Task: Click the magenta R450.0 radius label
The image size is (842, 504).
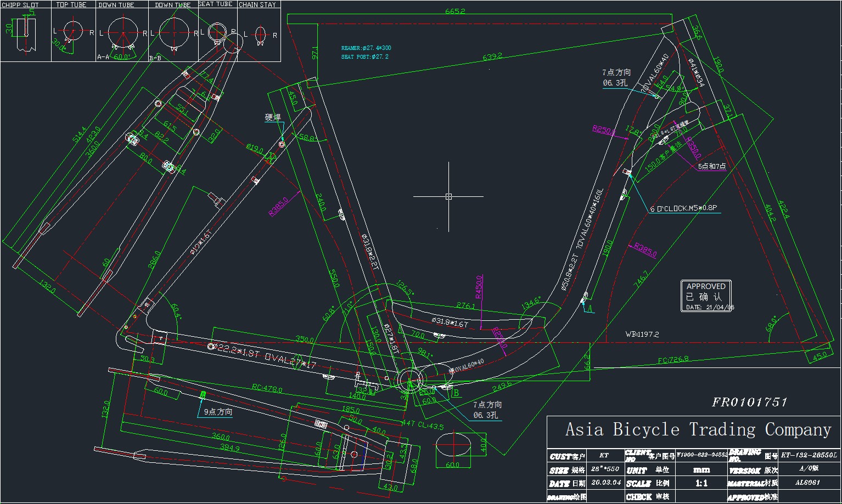Action: tap(479, 287)
